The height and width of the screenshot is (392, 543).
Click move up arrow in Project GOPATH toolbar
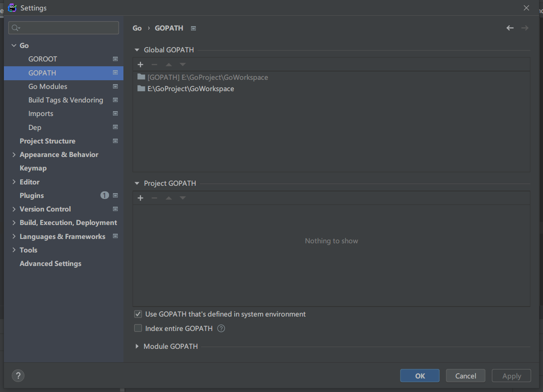point(169,198)
